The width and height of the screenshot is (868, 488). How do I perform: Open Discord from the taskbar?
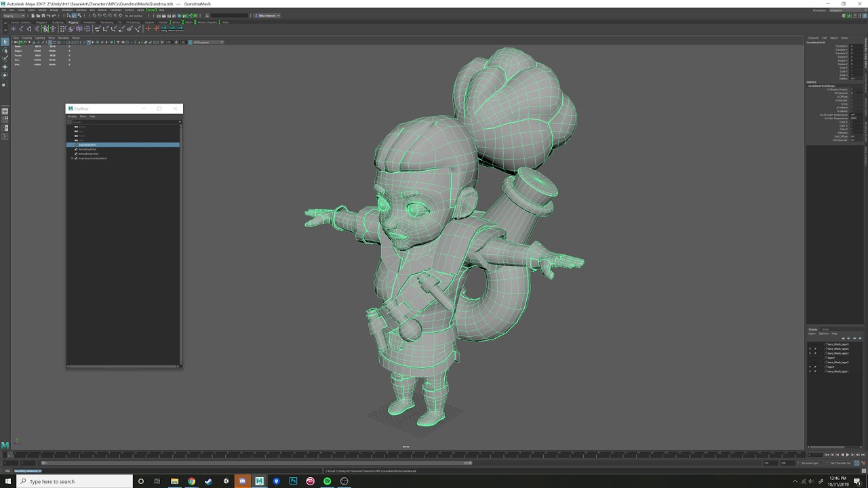pos(242,481)
